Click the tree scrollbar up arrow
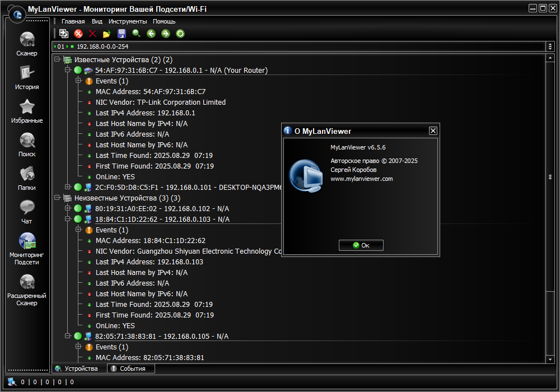The height and width of the screenshot is (392, 560). click(550, 58)
